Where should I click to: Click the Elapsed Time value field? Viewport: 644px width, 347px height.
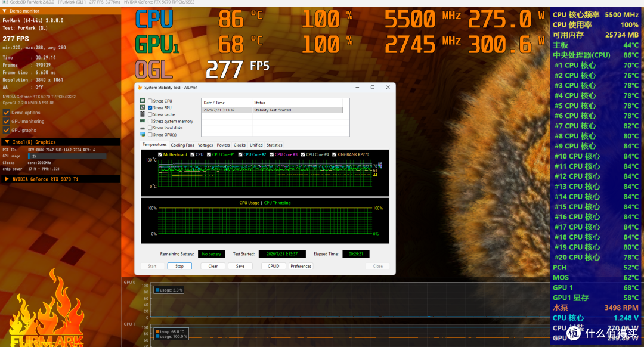click(x=355, y=254)
